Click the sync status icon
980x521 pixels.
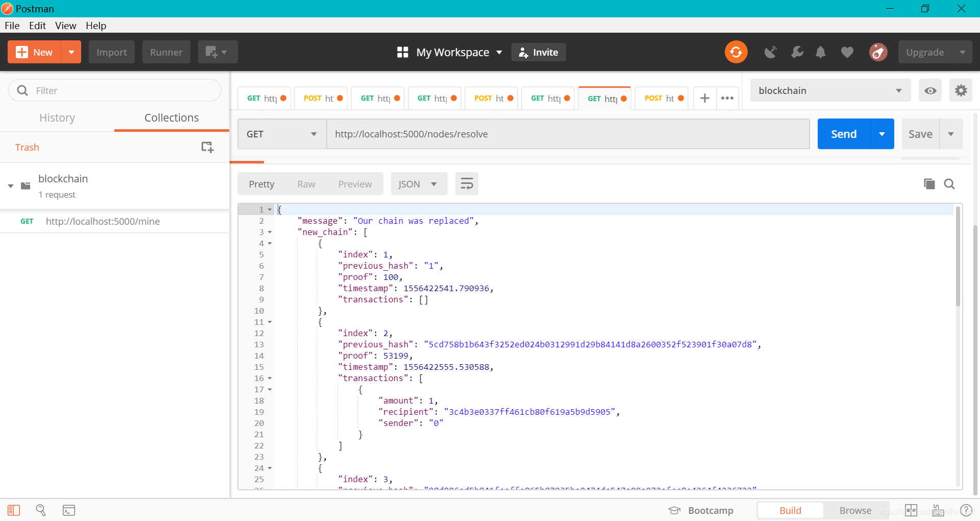(x=736, y=52)
